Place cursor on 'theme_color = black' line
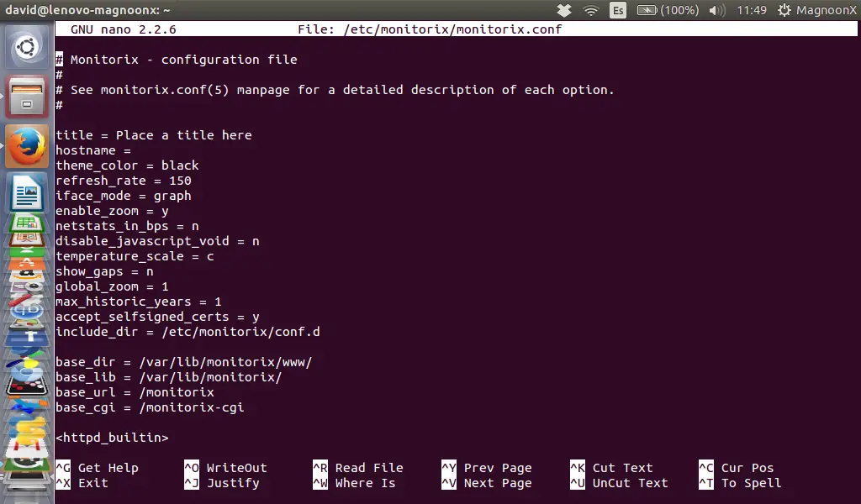Viewport: 861px width, 504px height. 127,165
